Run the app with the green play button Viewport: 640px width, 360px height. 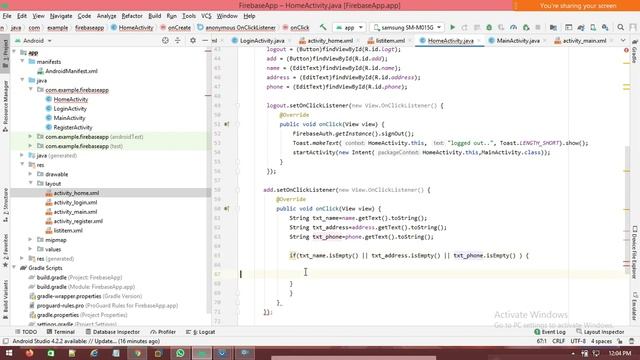452,27
